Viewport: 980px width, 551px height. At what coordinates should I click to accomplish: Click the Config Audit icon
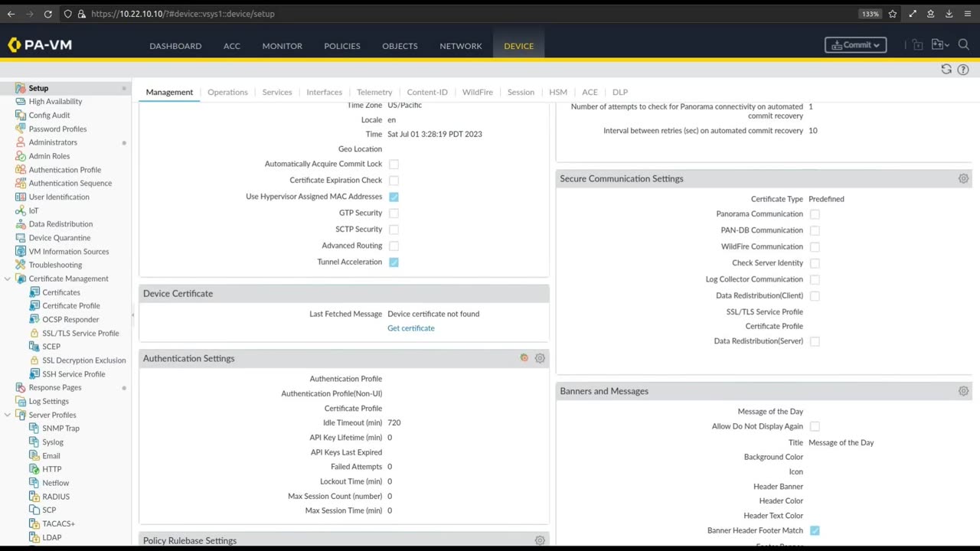[x=21, y=116]
